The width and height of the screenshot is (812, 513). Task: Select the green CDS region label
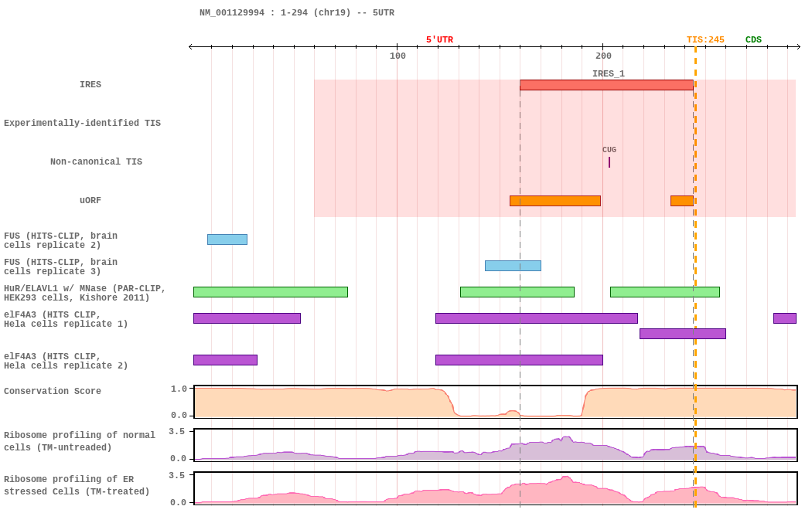pyautogui.click(x=753, y=40)
